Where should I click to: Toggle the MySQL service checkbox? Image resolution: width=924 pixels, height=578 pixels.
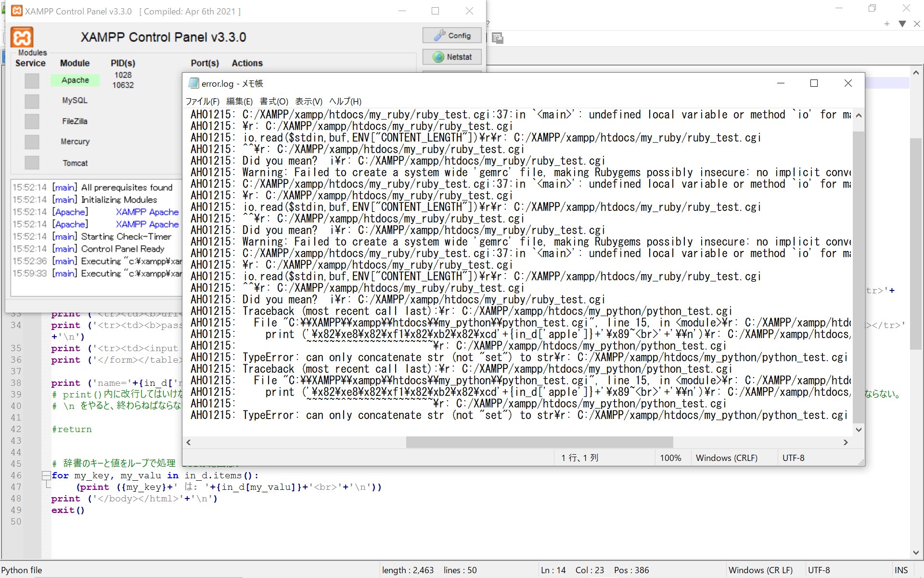click(x=32, y=101)
